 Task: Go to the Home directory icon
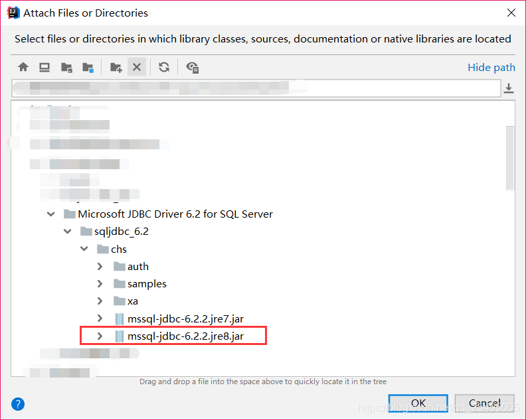(x=23, y=67)
